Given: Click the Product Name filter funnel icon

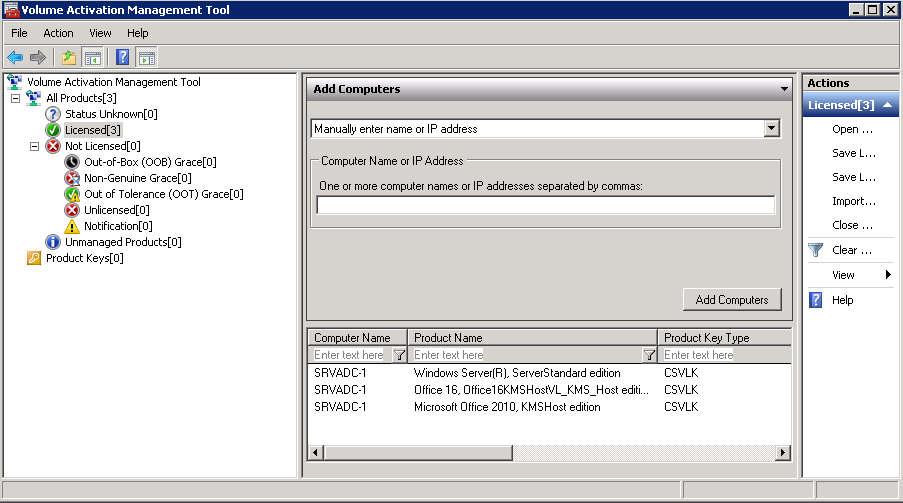Looking at the screenshot, I should click(649, 355).
